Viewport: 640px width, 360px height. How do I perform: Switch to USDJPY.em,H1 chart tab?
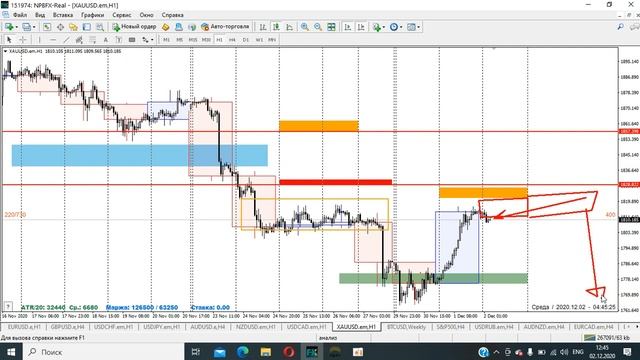click(162, 327)
